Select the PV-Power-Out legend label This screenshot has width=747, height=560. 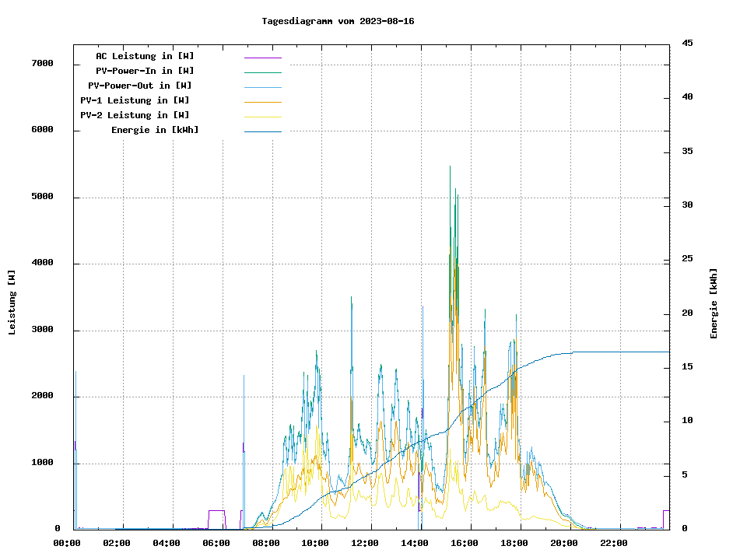(x=140, y=86)
